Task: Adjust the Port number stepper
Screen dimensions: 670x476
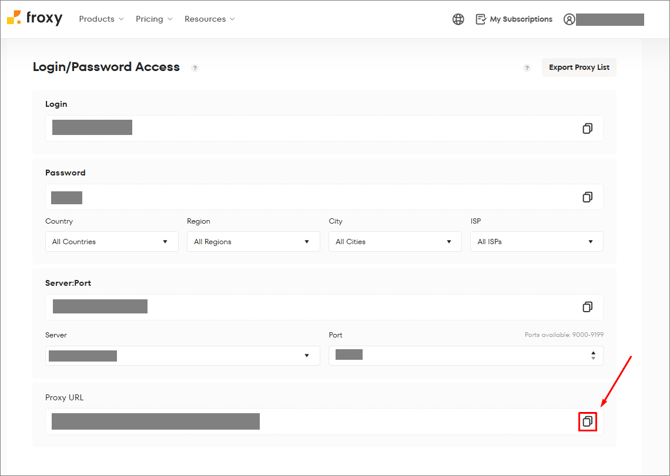Action: pos(593,355)
